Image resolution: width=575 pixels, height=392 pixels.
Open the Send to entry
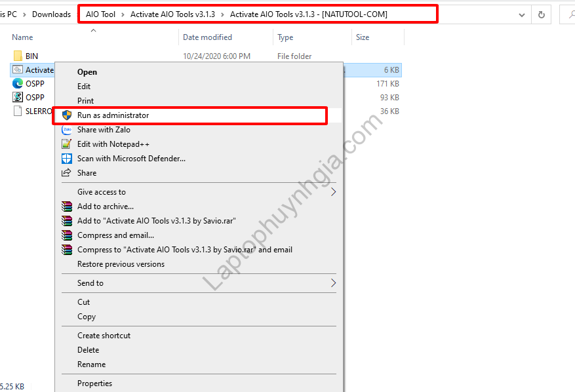pyautogui.click(x=90, y=283)
